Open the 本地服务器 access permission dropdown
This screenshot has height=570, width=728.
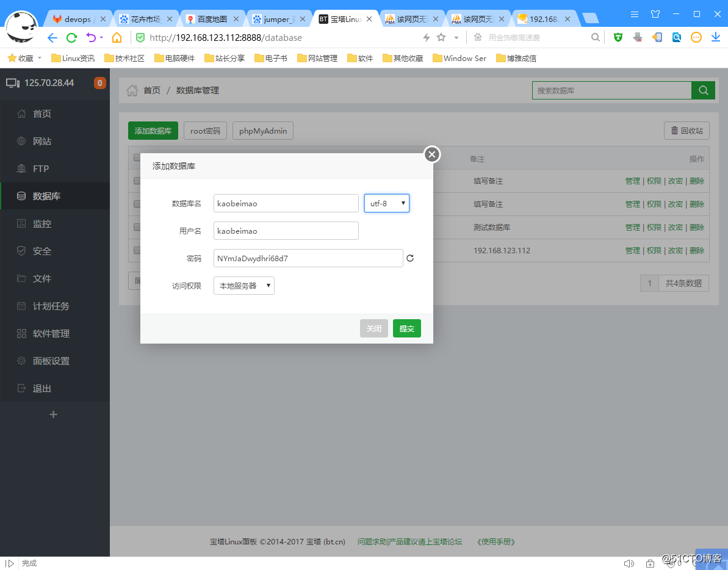click(x=243, y=286)
